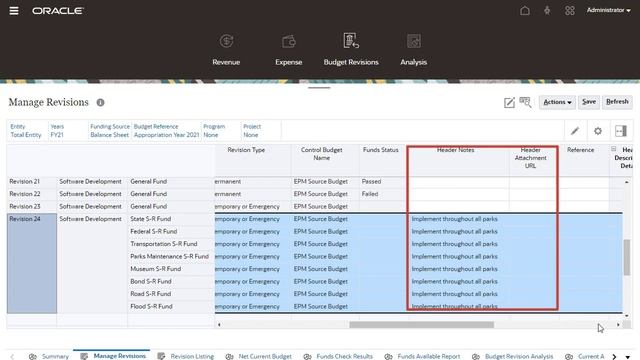Go to Home via house icon
Image resolution: width=640 pixels, height=360 pixels.
point(525,10)
